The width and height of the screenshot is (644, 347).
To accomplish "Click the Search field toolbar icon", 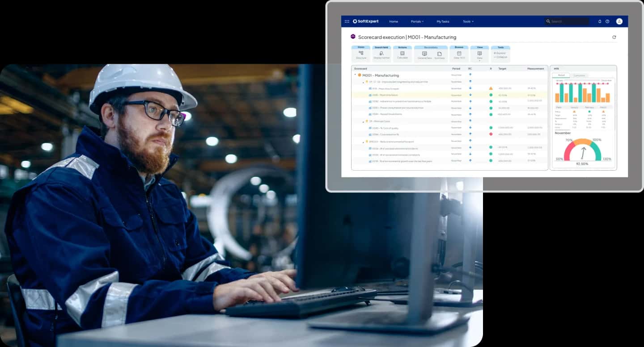I will click(x=381, y=53).
